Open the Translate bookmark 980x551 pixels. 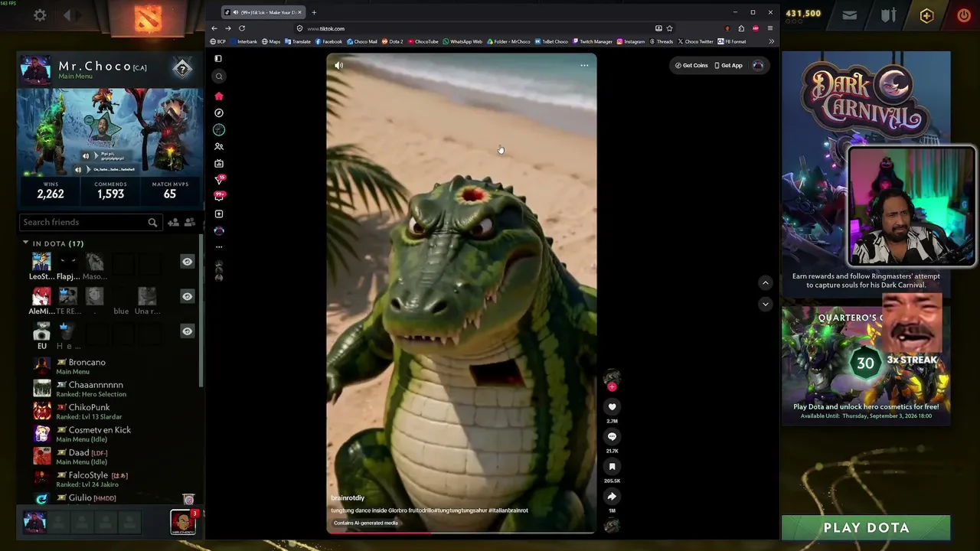click(x=297, y=41)
